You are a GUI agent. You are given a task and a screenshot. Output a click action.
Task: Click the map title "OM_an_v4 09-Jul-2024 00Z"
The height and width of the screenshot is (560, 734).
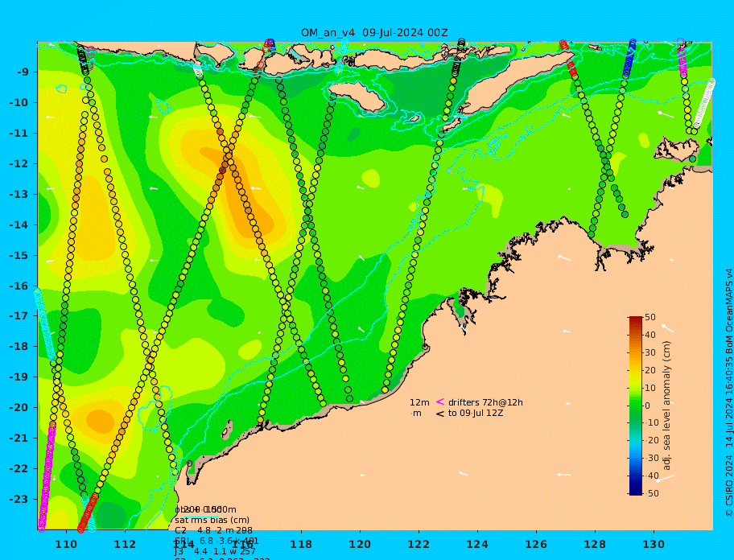pos(374,33)
